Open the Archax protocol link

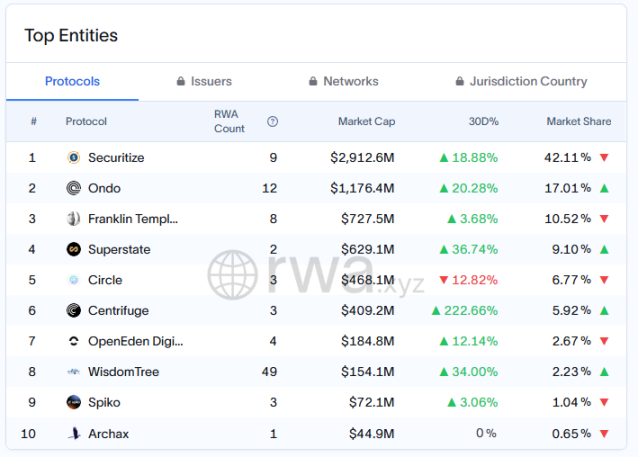point(108,433)
